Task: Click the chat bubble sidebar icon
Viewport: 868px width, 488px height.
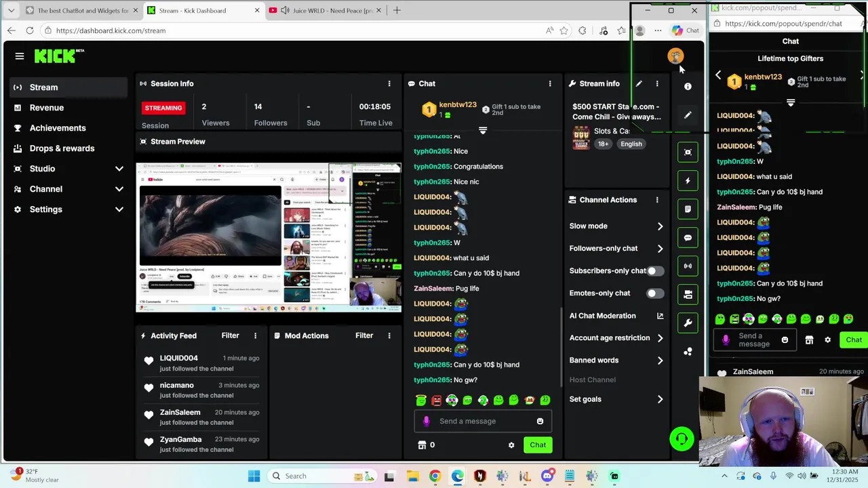Action: [688, 237]
